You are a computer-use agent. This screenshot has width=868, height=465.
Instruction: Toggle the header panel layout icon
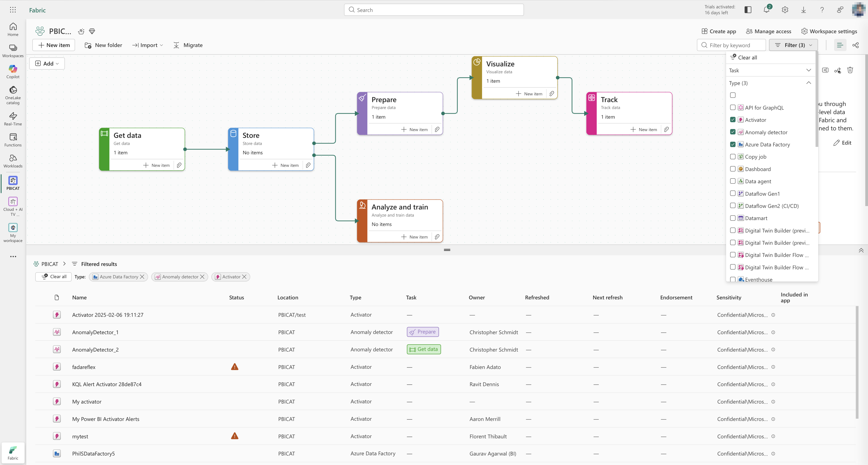[748, 10]
